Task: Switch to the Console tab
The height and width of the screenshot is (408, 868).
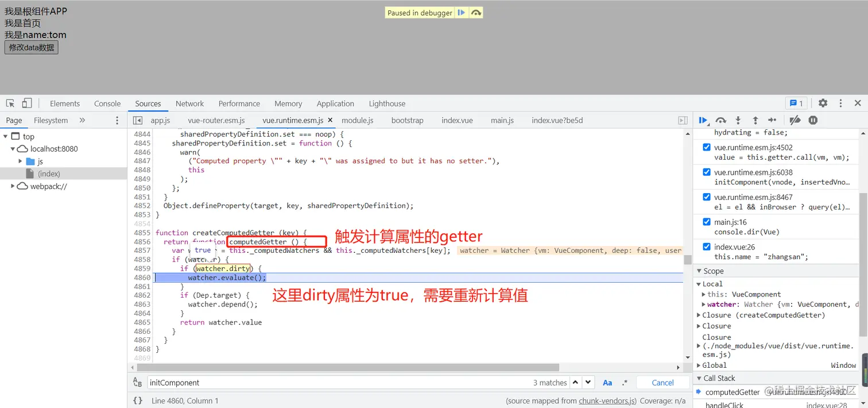Action: pos(107,103)
